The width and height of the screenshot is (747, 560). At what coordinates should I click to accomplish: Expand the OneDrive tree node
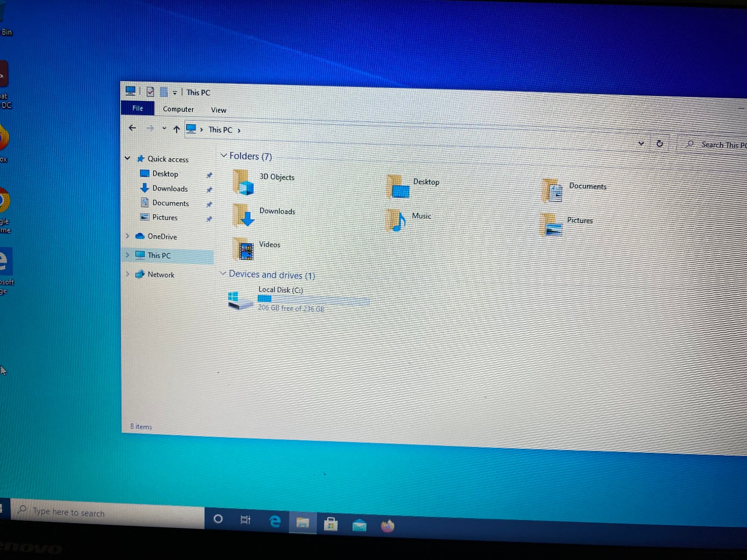[x=127, y=236]
